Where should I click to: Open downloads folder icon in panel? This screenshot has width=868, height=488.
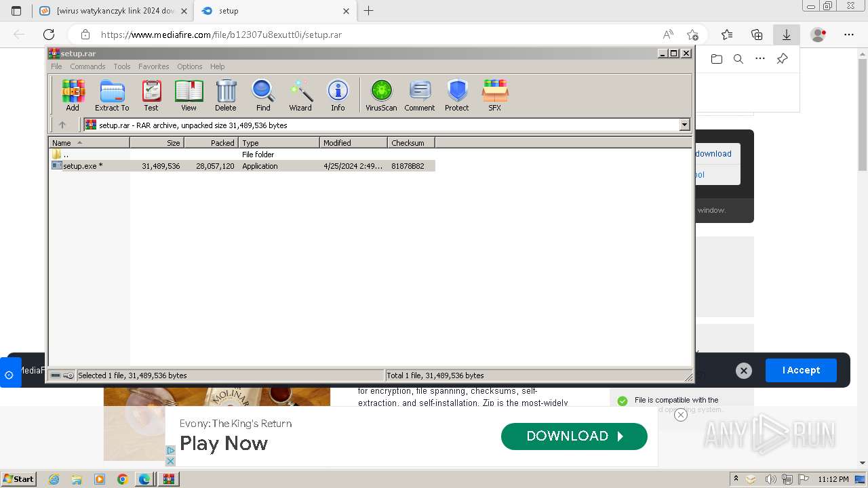(716, 59)
